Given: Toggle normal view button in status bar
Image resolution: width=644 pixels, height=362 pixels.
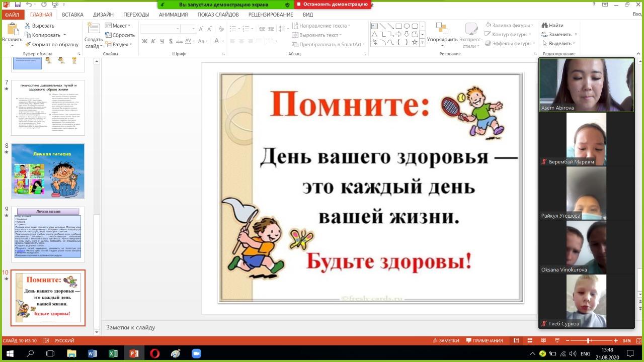Looking at the screenshot, I should tap(516, 340).
